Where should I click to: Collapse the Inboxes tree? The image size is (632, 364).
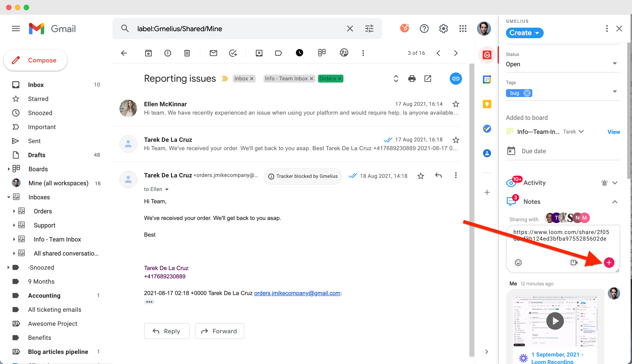(x=9, y=197)
